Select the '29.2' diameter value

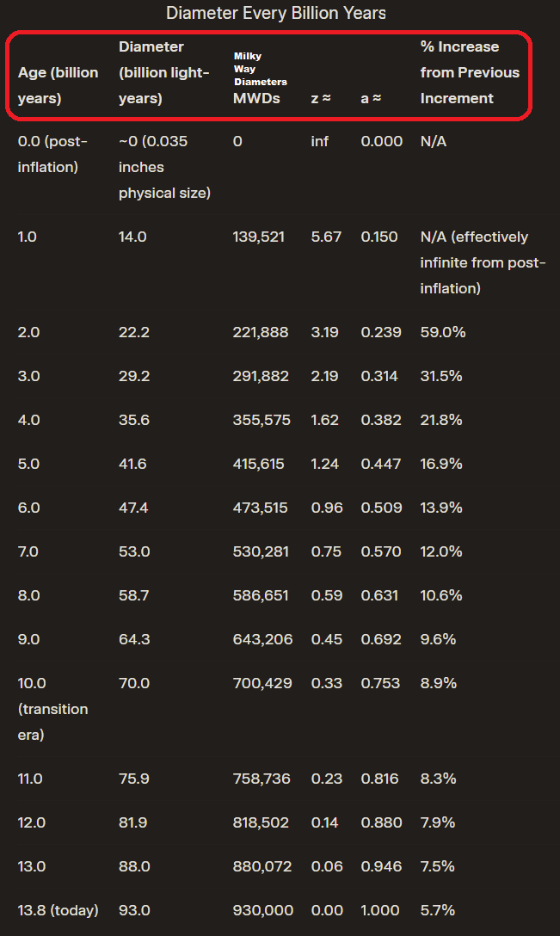pyautogui.click(x=134, y=376)
